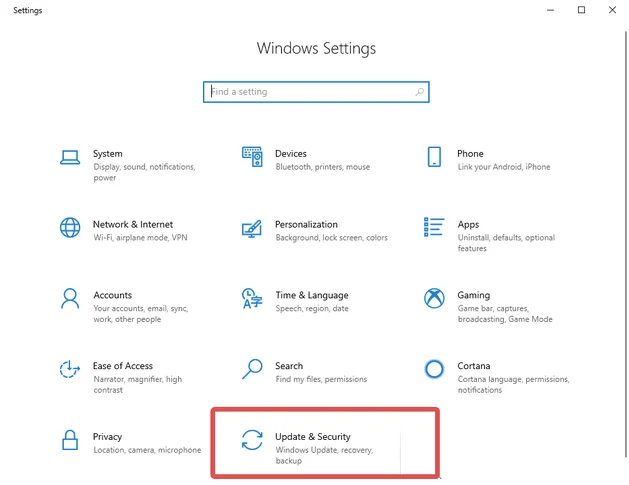Open the Search magnifier category icon
The height and width of the screenshot is (485, 629).
pyautogui.click(x=252, y=369)
